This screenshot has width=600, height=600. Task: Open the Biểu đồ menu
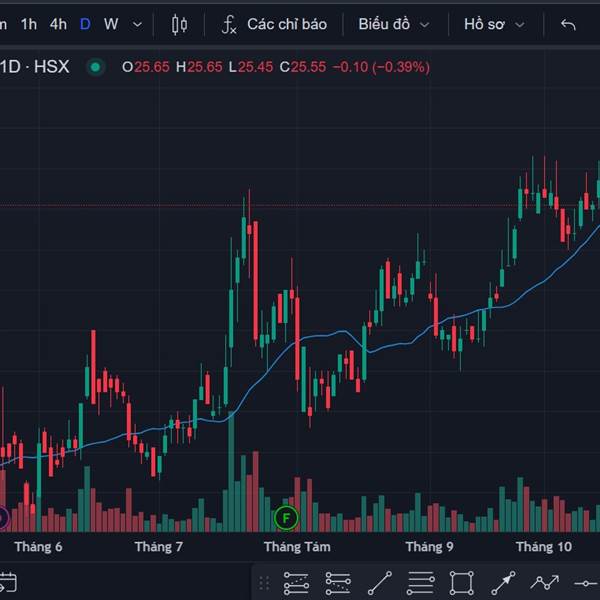[393, 24]
